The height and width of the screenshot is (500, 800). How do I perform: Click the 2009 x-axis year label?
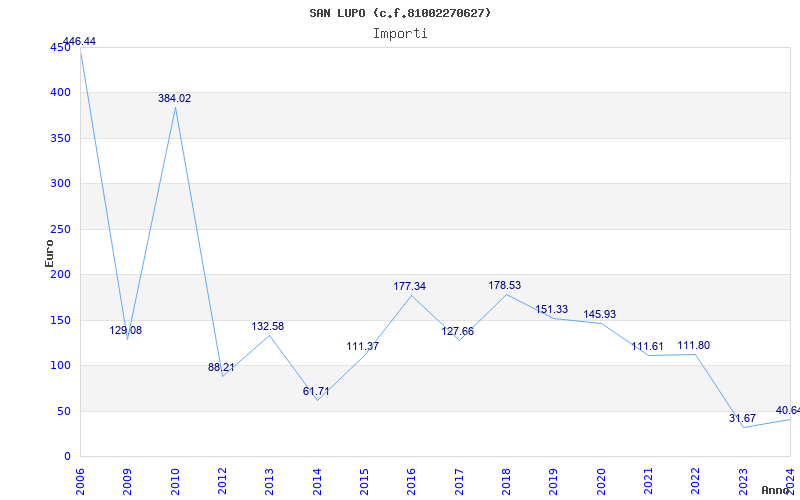click(128, 482)
